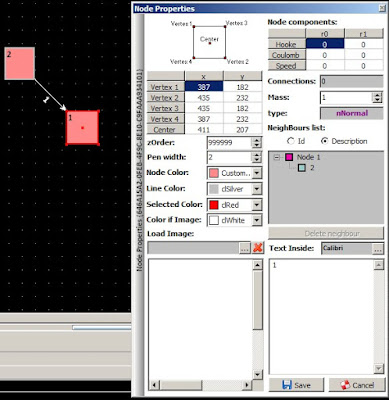Screen dimensions: 389x400
Task: Select the Id radio button
Action: (291, 141)
